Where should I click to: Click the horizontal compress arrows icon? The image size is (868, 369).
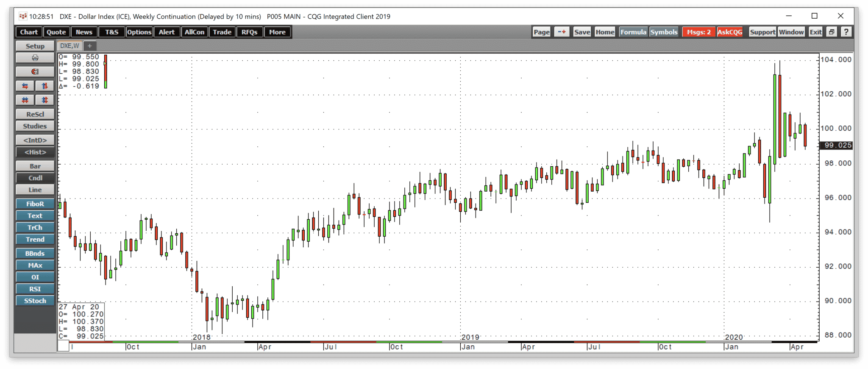click(x=25, y=100)
